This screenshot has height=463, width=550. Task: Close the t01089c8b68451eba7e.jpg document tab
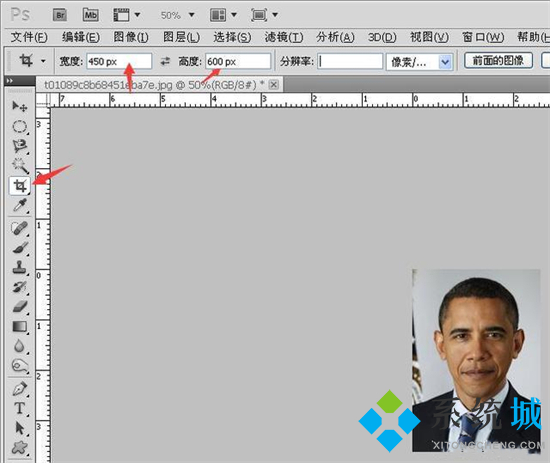(x=274, y=85)
